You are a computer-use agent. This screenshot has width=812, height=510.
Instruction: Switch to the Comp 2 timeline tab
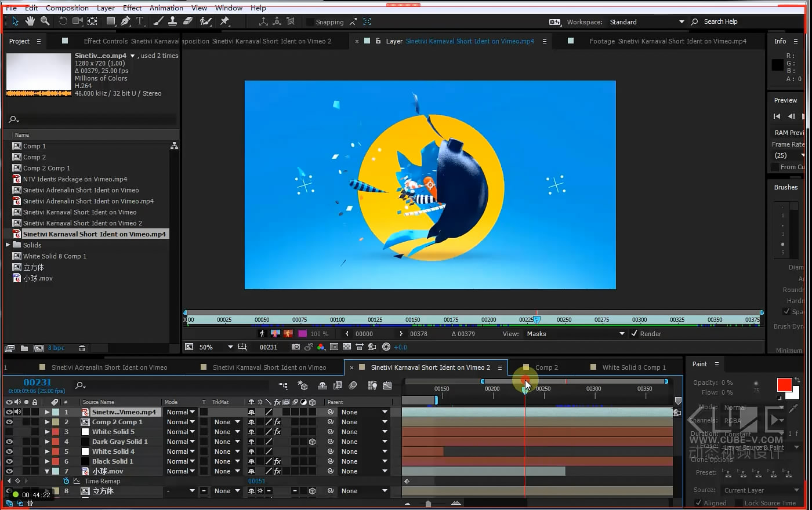(546, 367)
